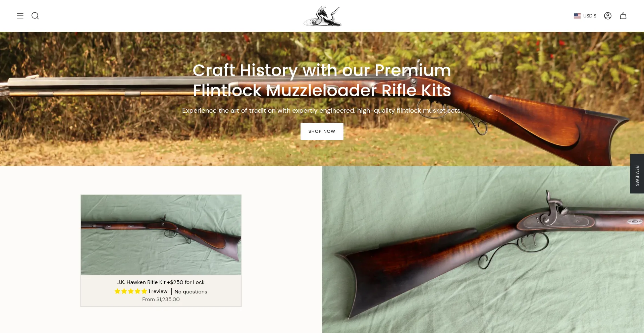Open the REVIEWS side tab
Image resolution: width=644 pixels, height=333 pixels.
pos(637,174)
